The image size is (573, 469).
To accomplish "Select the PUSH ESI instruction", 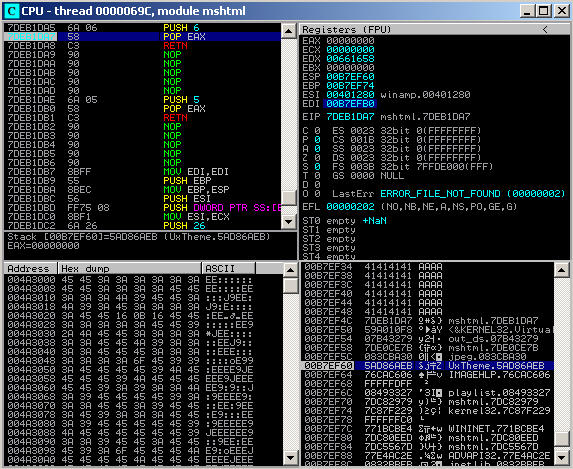I will click(x=143, y=199).
